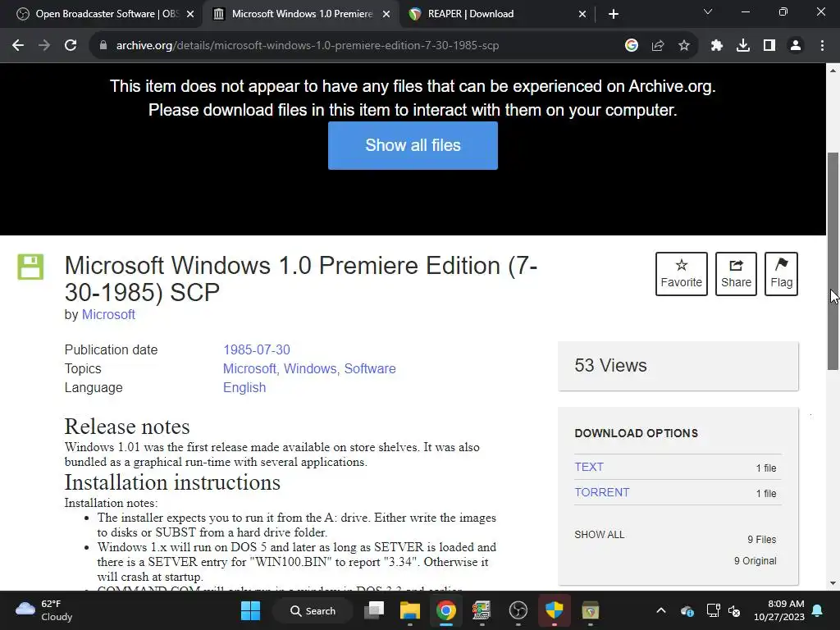Show hidden system tray icons
840x630 pixels.
pos(661,610)
